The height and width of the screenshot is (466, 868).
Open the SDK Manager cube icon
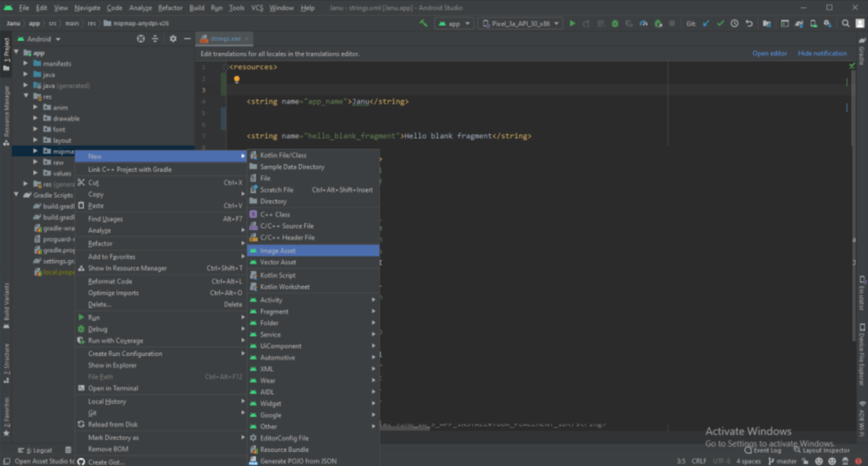(x=827, y=24)
